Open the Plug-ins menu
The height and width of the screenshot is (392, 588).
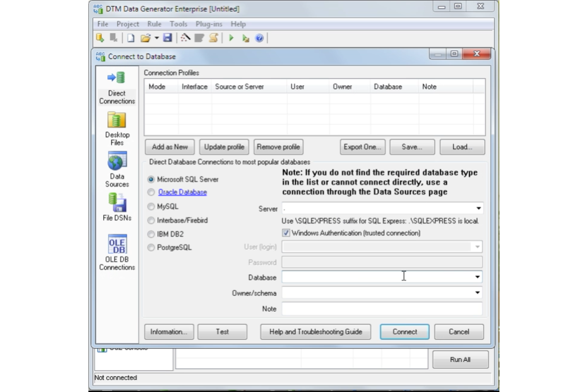[209, 24]
